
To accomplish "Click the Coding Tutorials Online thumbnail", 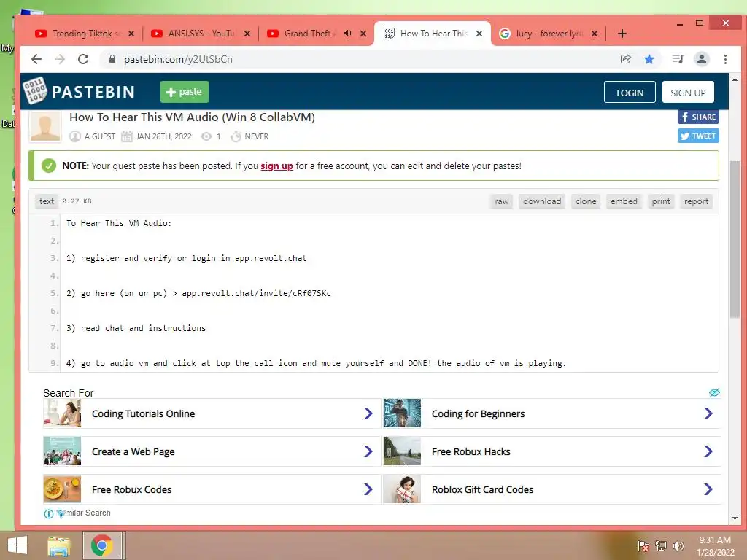I will tap(63, 413).
